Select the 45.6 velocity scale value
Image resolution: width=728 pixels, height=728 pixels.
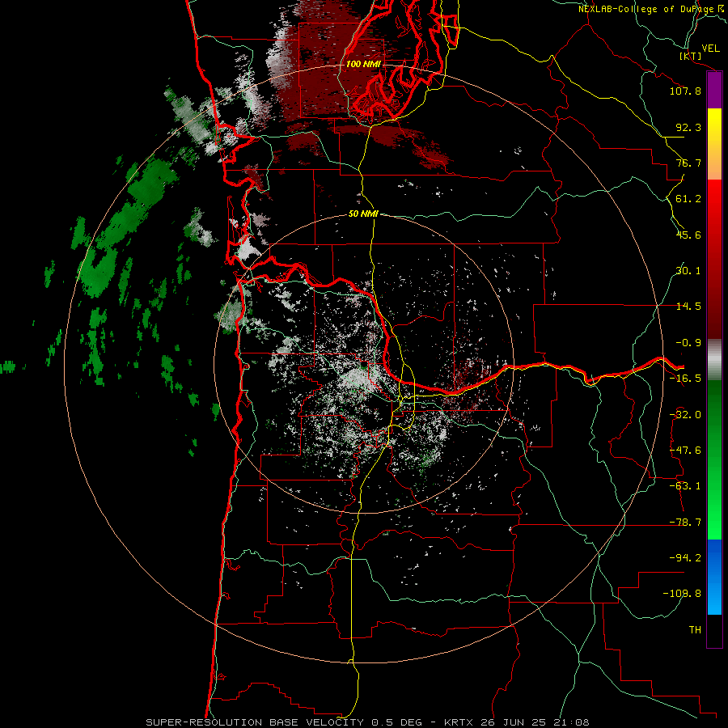688,235
